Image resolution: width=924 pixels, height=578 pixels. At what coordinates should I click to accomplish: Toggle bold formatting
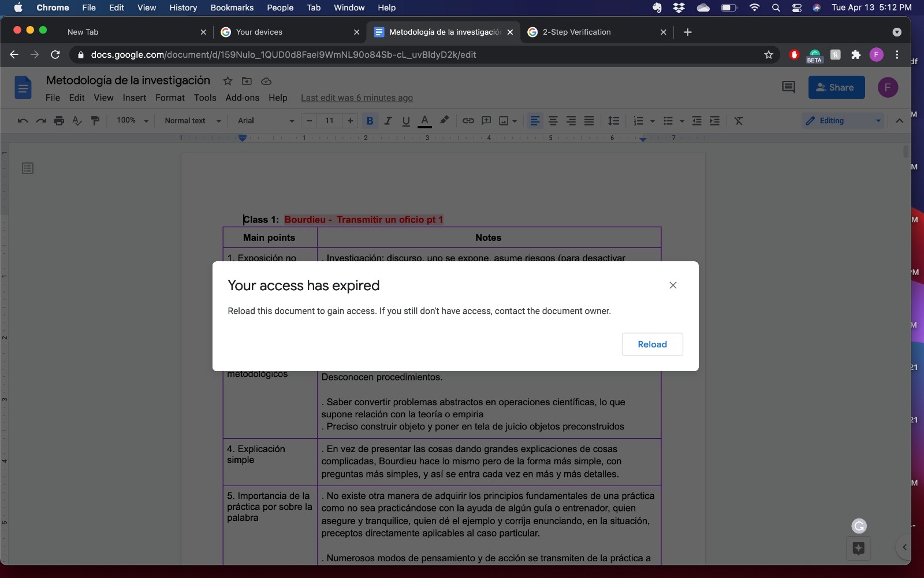point(370,121)
